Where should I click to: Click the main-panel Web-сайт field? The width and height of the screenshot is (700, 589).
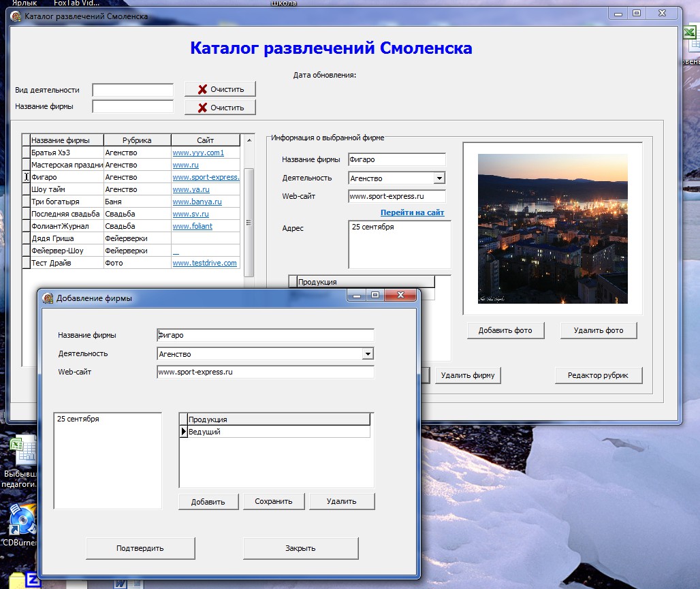tap(397, 196)
